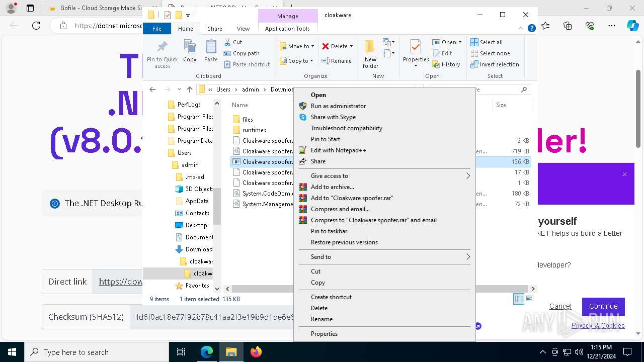This screenshot has height=362, width=644.
Task: Click Invert selection in ribbon
Action: [x=495, y=64]
